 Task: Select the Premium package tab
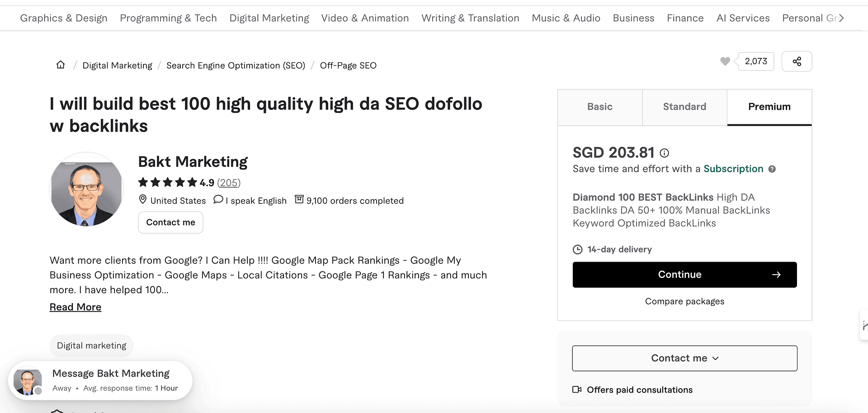point(769,107)
